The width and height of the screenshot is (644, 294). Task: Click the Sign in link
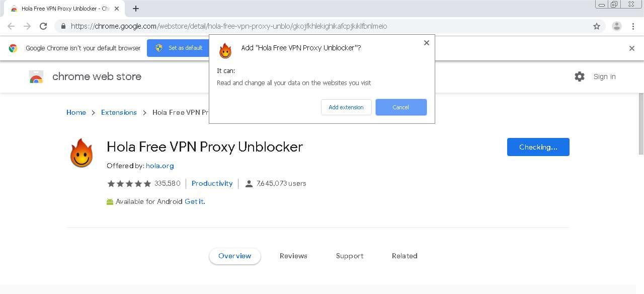click(604, 77)
